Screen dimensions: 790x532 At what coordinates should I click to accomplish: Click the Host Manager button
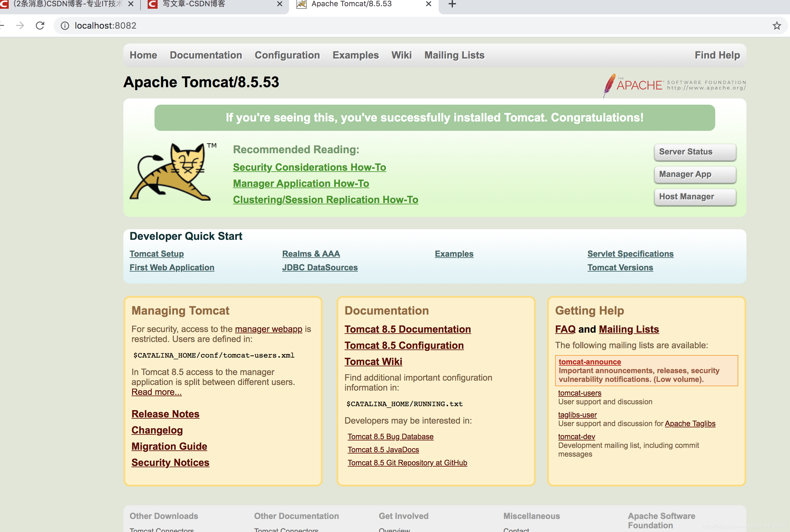pos(694,197)
